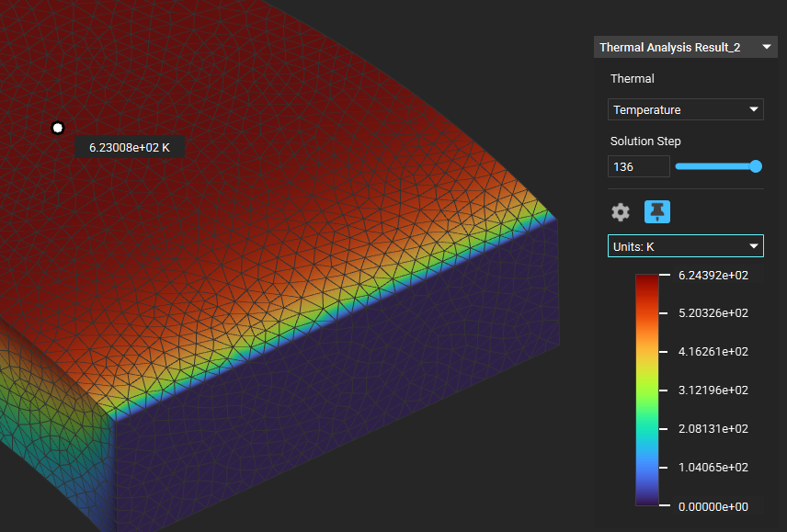The height and width of the screenshot is (532, 787).
Task: Open legend settings with the gear icon
Action: [x=621, y=212]
